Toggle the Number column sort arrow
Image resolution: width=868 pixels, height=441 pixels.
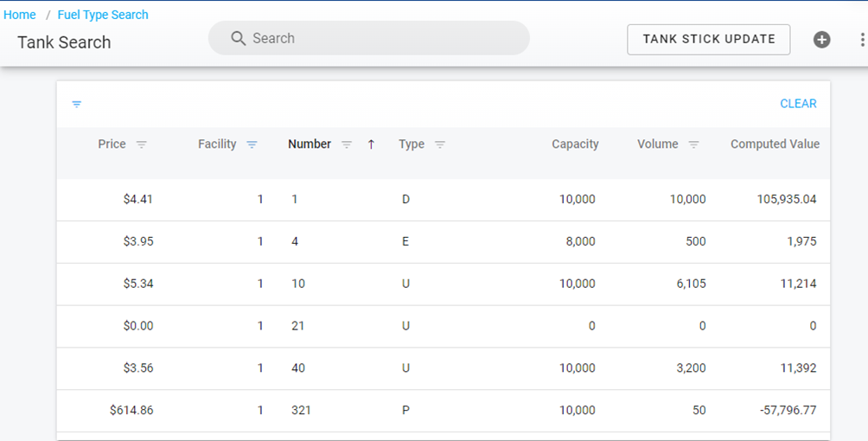pos(371,144)
